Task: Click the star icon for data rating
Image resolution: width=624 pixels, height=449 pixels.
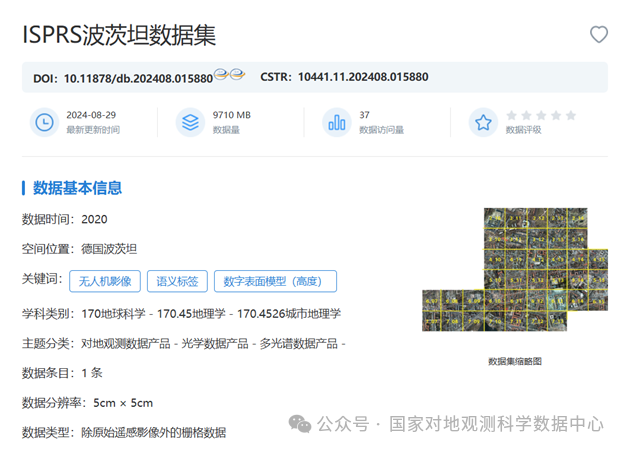Action: point(483,122)
